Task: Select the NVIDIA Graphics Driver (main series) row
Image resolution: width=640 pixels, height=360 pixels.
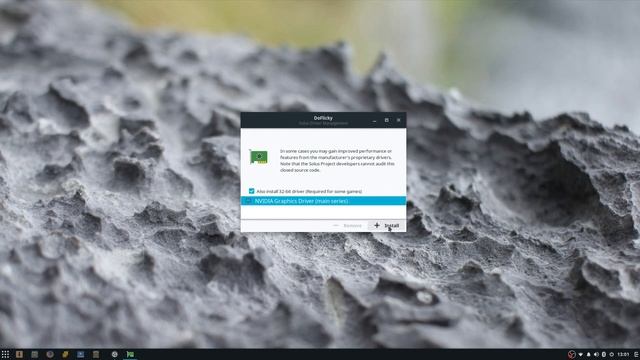Action: tap(323, 201)
